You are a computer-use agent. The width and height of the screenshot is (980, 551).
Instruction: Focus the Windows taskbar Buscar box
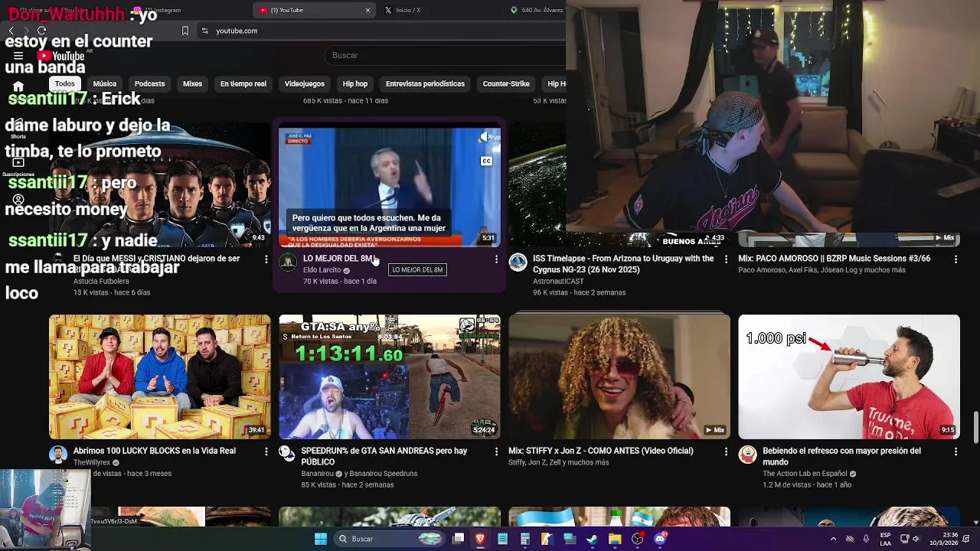tap(390, 539)
